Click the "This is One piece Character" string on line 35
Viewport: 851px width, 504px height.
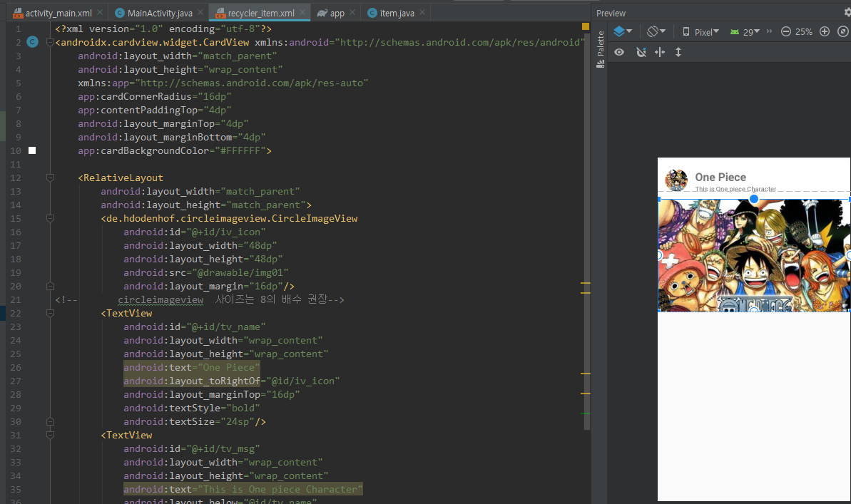(x=280, y=489)
